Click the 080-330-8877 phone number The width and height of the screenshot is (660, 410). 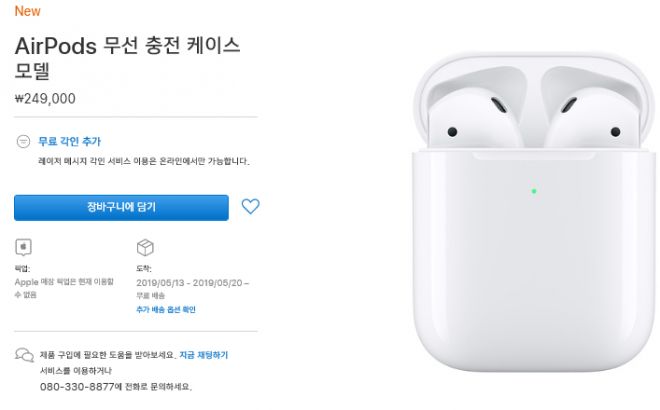(77, 386)
